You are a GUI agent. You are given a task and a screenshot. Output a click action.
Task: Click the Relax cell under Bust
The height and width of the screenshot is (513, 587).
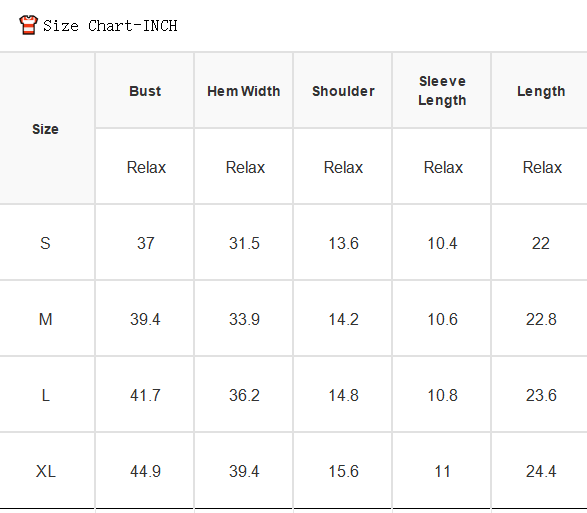point(146,167)
